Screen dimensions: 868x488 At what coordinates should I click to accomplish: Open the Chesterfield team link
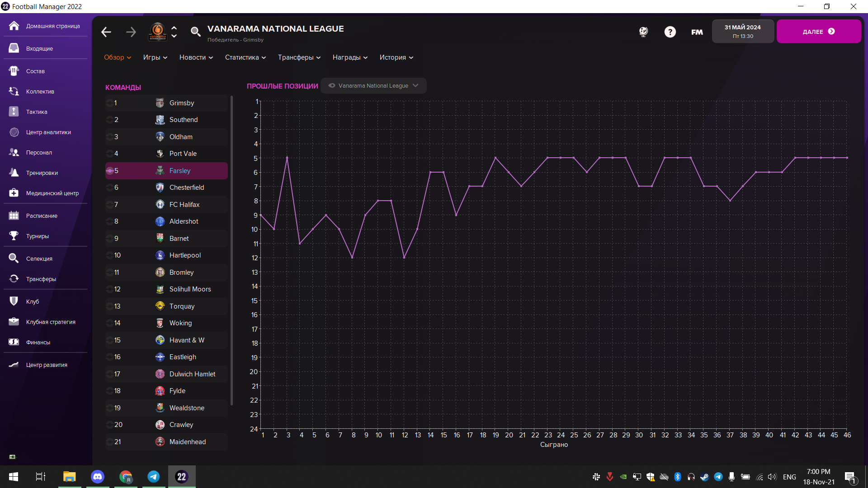point(186,188)
